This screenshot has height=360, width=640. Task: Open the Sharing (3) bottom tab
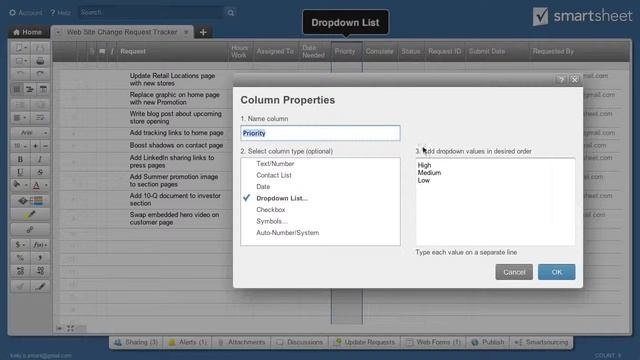(136, 342)
